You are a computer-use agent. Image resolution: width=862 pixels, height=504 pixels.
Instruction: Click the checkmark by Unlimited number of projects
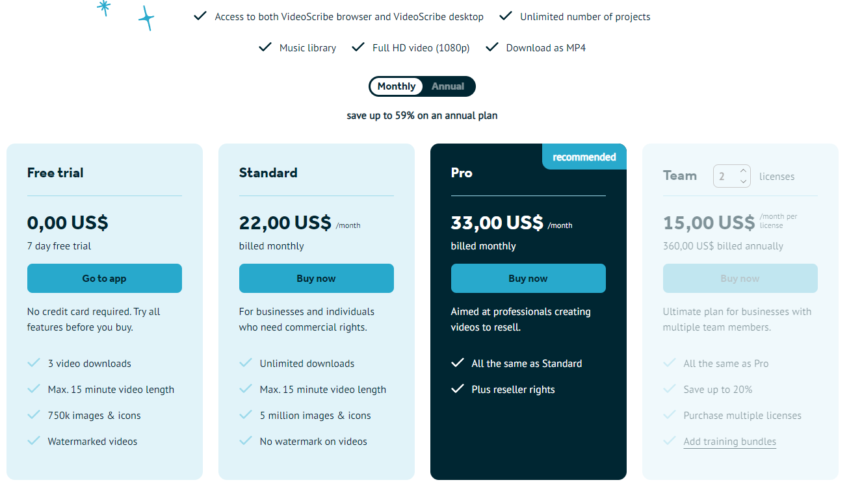505,16
